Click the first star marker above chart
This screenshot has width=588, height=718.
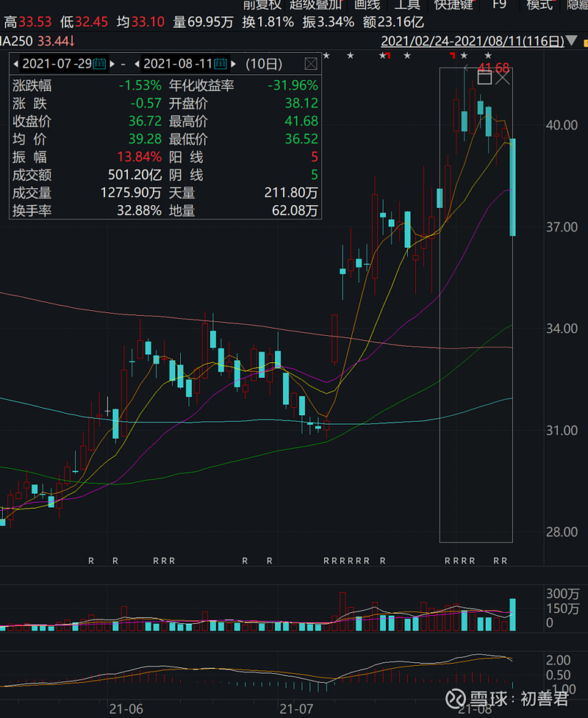[x=326, y=56]
